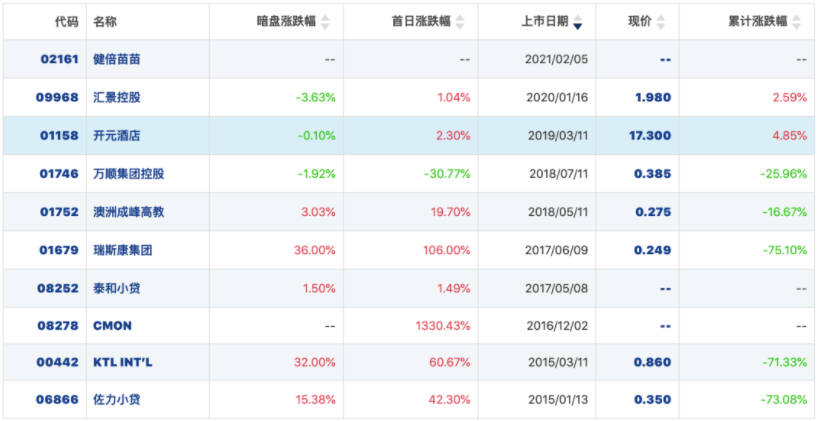Select cumulative change -25.96%
The image size is (820, 421).
point(784,174)
